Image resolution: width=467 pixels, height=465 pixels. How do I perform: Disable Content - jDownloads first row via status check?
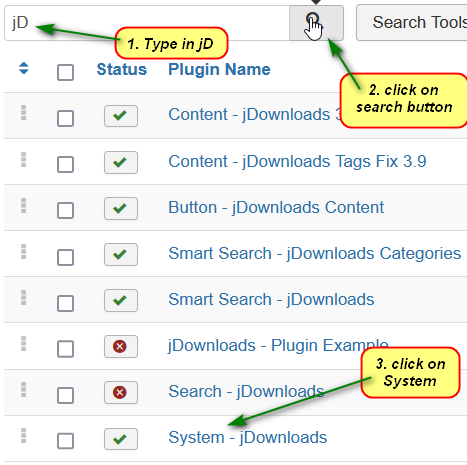click(121, 116)
